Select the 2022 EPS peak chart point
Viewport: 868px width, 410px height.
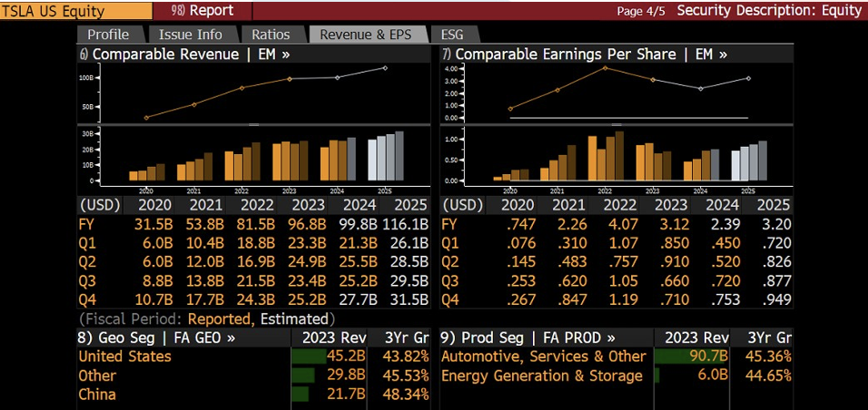pyautogui.click(x=605, y=68)
